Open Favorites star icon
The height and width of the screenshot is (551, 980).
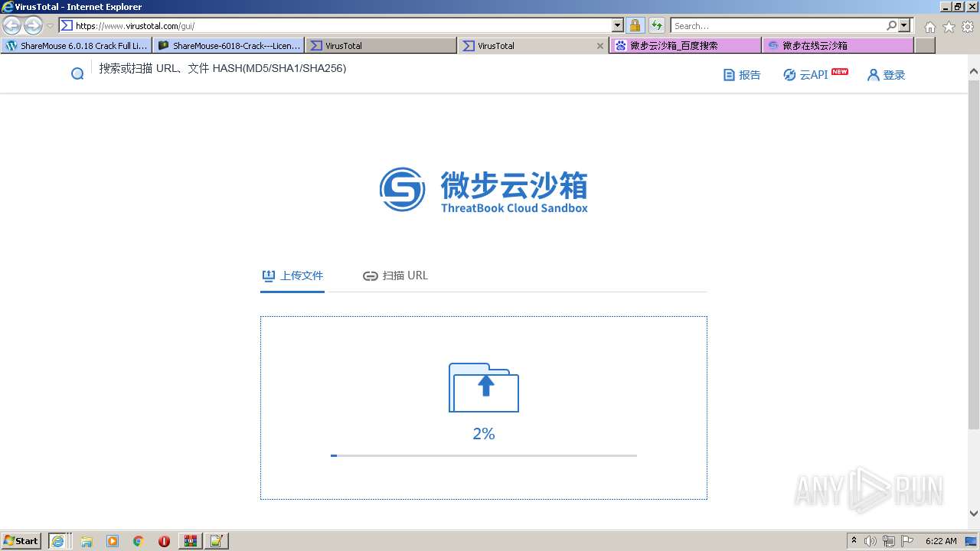949,27
